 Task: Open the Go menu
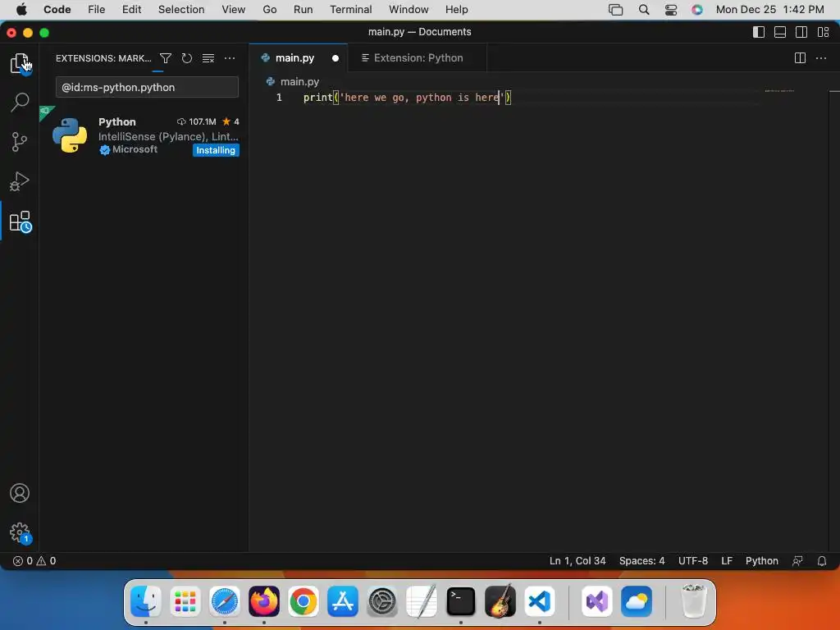coord(269,10)
